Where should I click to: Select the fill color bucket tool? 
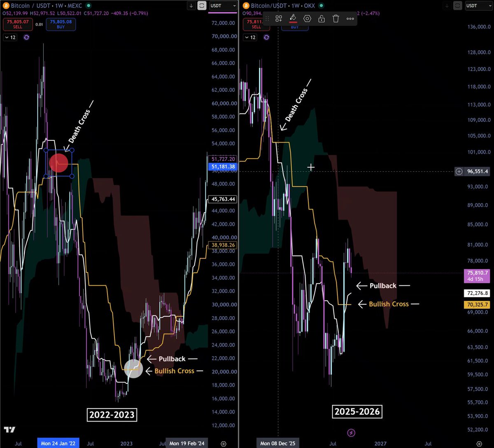pyautogui.click(x=293, y=19)
